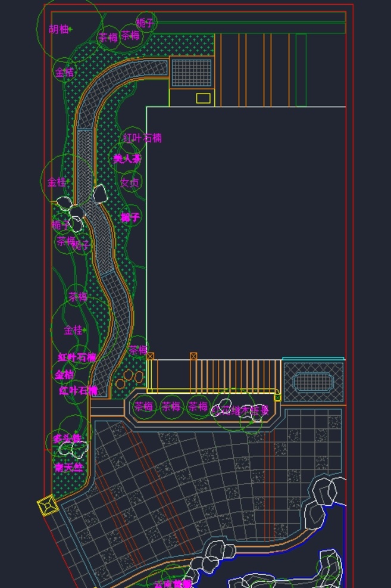Select the small yellow crossed box at railing end
The height and width of the screenshot is (588, 391).
coord(277,397)
